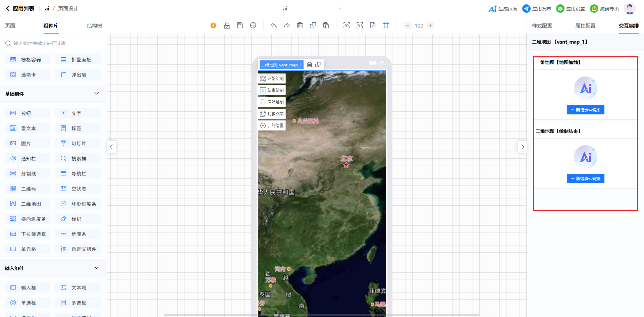
Task: Collapse the 输入组件 section
Action: point(97,268)
